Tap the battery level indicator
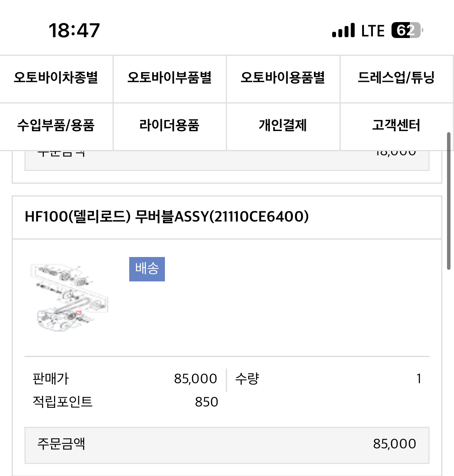The height and width of the screenshot is (476, 454). coord(407,30)
